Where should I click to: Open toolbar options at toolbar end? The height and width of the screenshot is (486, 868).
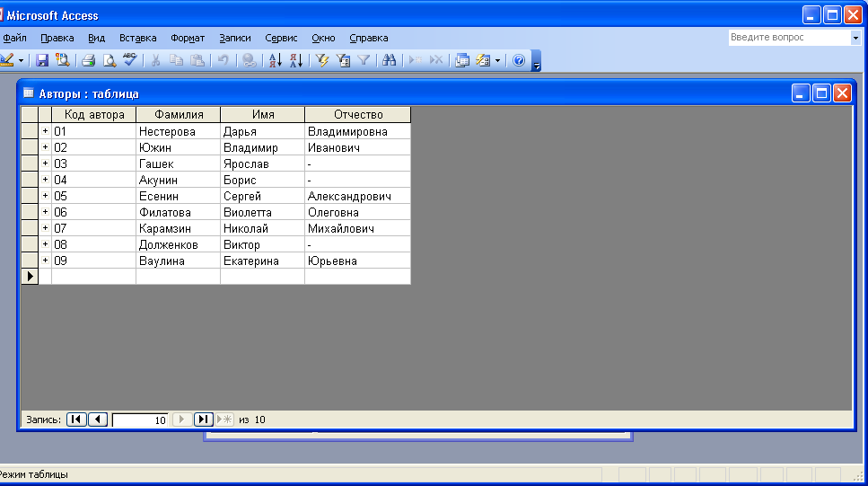pyautogui.click(x=536, y=60)
